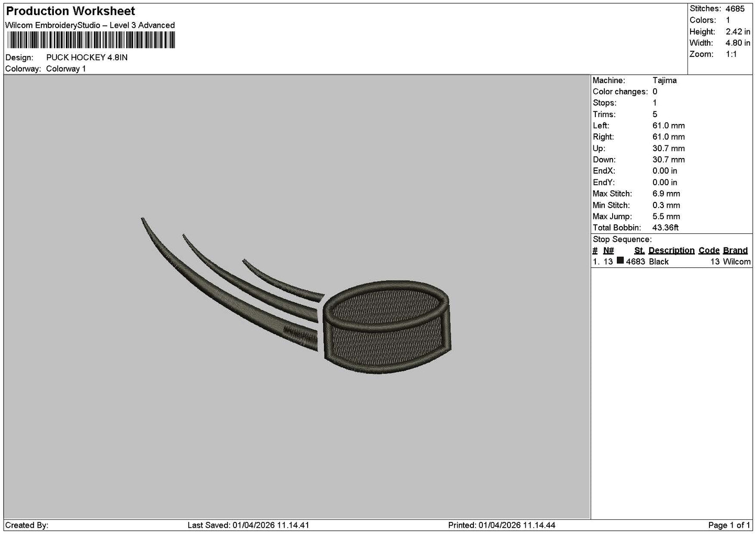This screenshot has width=756, height=534.
Task: Click the Zoom value 1:1
Action: click(731, 54)
